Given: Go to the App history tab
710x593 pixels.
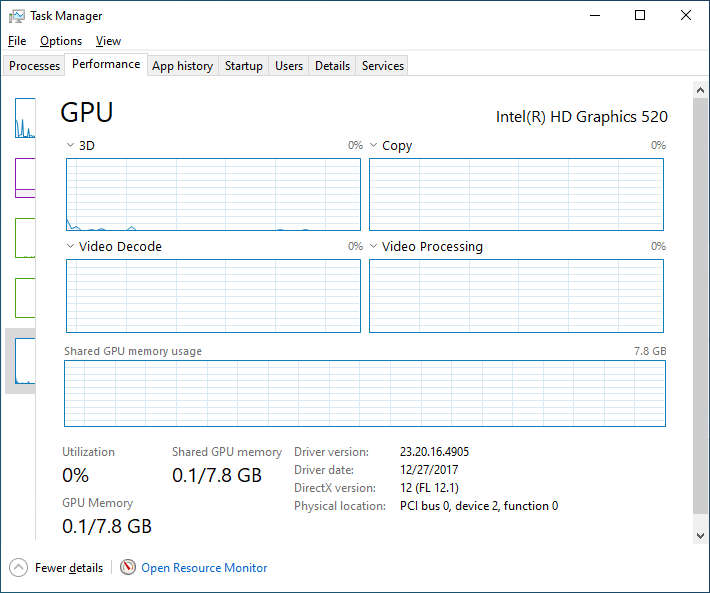Looking at the screenshot, I should (182, 66).
